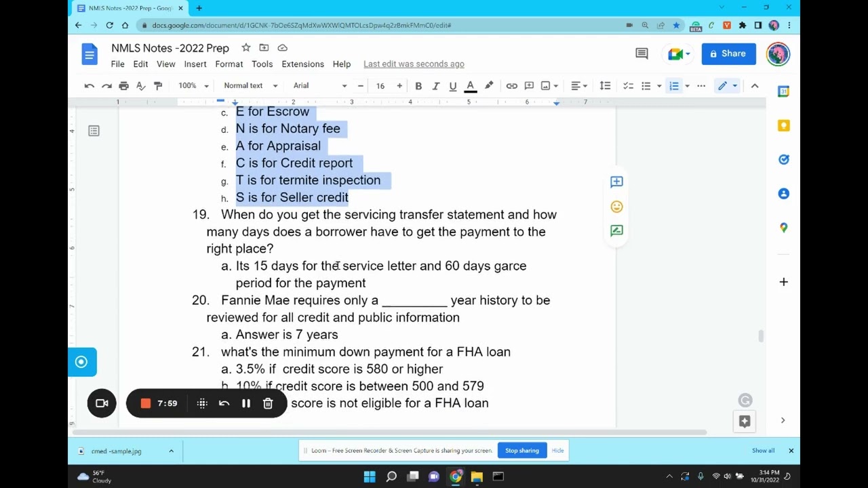This screenshot has height=488, width=868.
Task: Open the highlight color picker
Action: (489, 86)
